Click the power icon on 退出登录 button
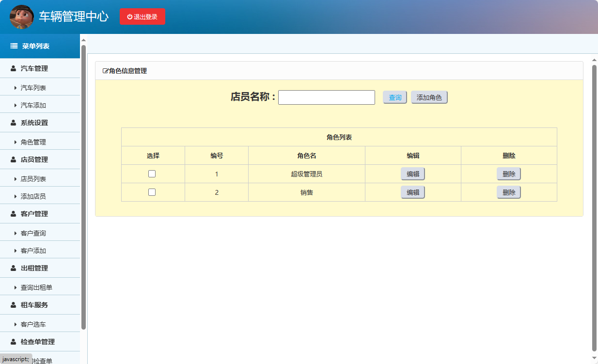 pos(129,16)
